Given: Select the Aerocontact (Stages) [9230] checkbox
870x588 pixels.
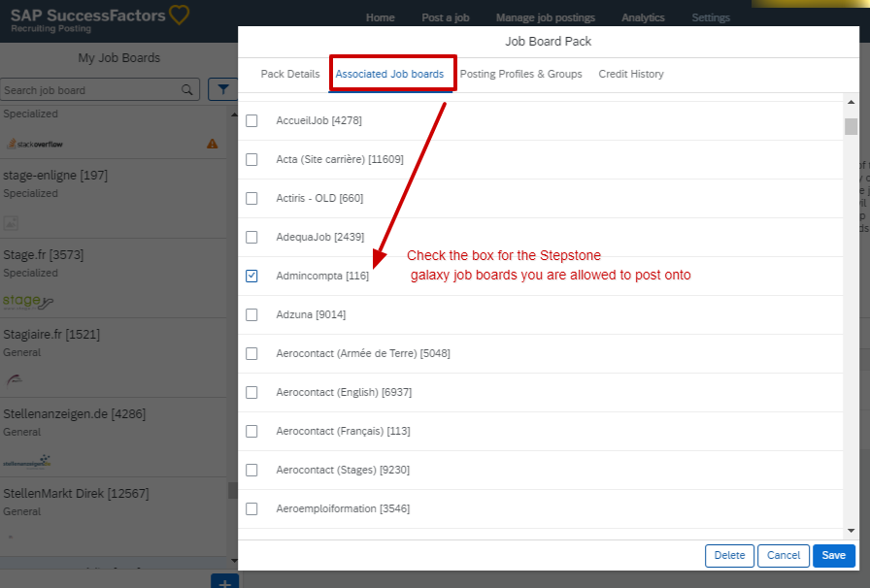Looking at the screenshot, I should pos(251,471).
